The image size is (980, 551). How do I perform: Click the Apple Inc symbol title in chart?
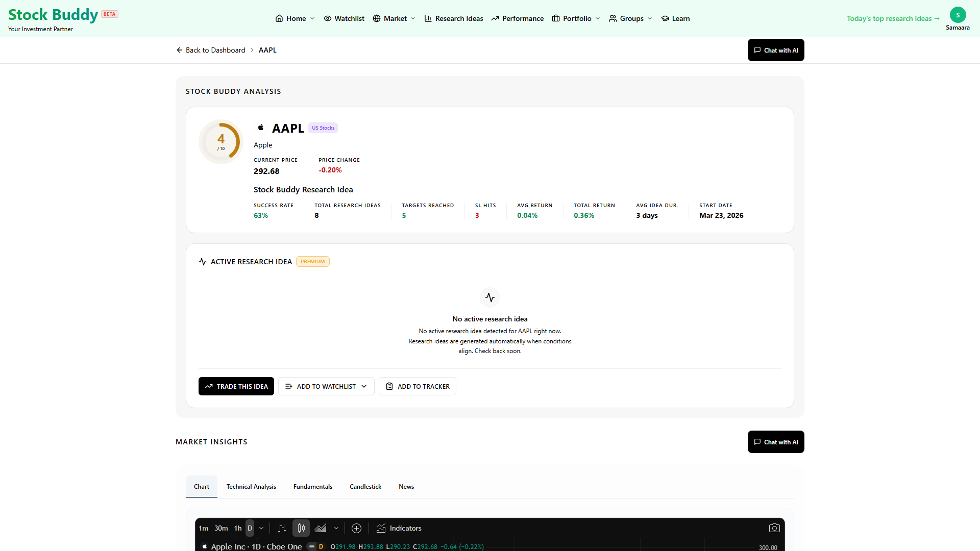click(x=257, y=546)
